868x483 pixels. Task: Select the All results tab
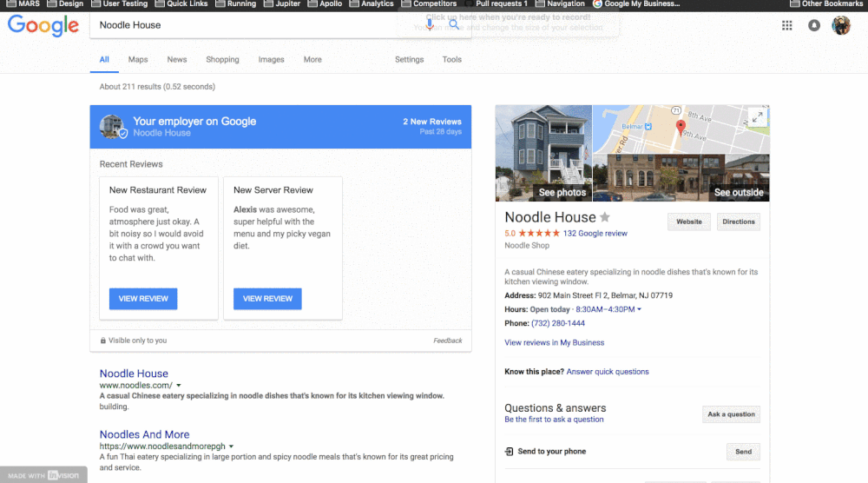click(104, 59)
